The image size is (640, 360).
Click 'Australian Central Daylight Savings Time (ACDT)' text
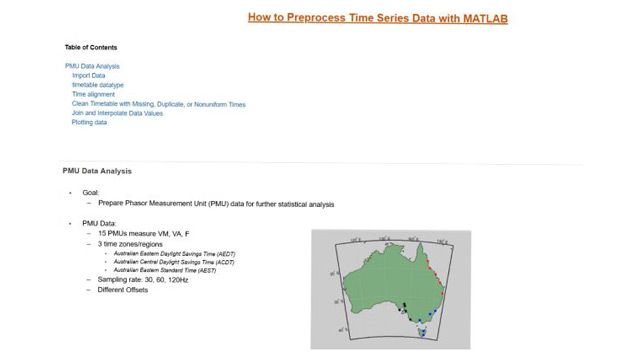(174, 262)
